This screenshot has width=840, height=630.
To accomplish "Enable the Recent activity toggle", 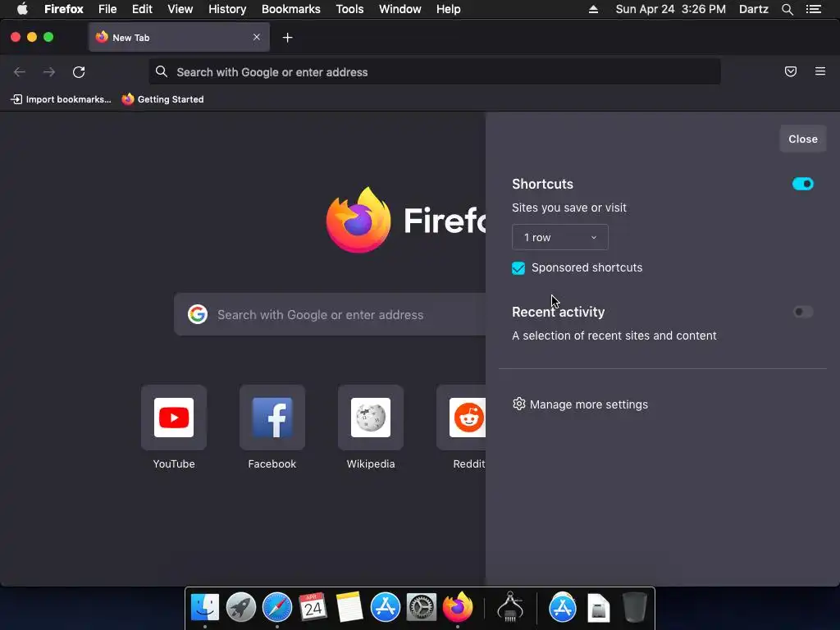I will pyautogui.click(x=802, y=312).
